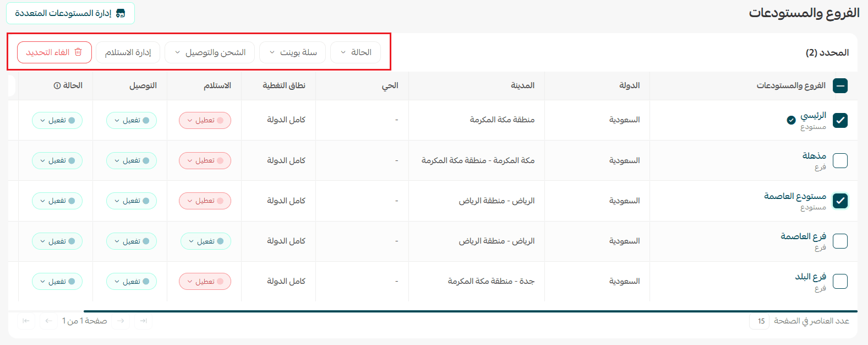Open الاستلام dropdown for مستودع العاصمة row
The image size is (868, 345).
[205, 201]
